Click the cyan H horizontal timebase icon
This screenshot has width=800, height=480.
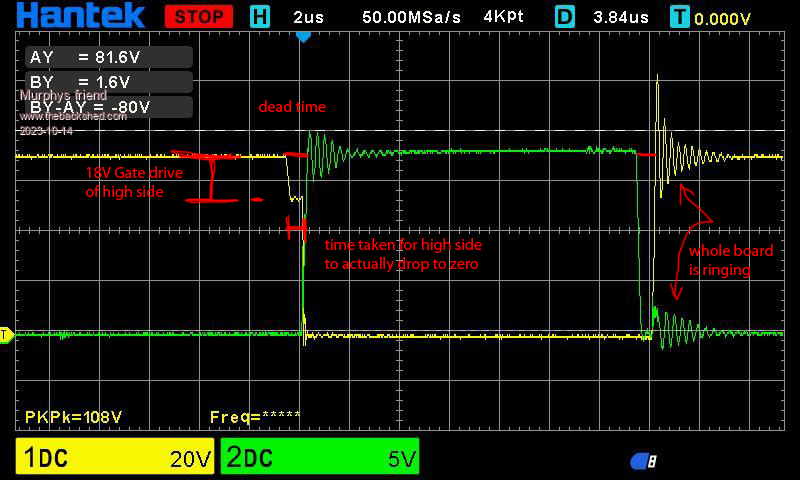coord(260,16)
